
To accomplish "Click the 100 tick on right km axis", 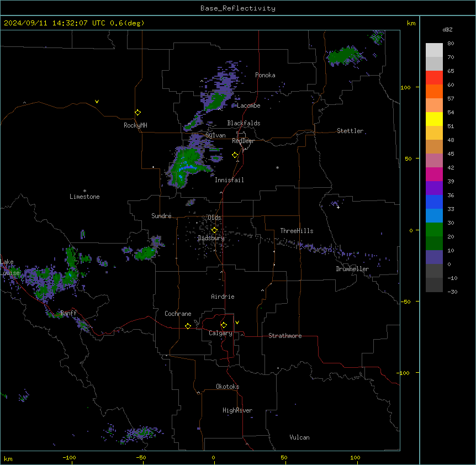I will click(405, 87).
